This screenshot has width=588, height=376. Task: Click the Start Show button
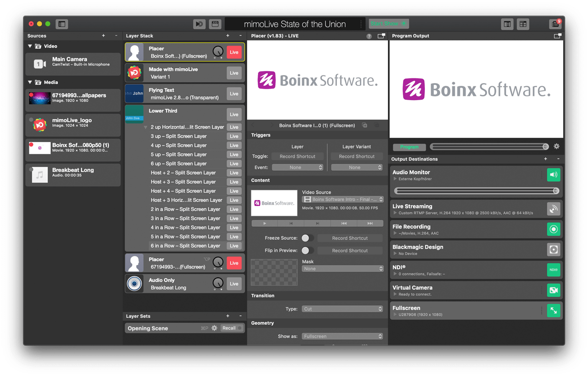click(388, 24)
